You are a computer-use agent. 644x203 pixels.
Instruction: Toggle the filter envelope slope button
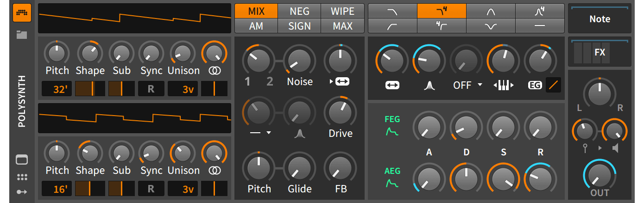point(553,85)
